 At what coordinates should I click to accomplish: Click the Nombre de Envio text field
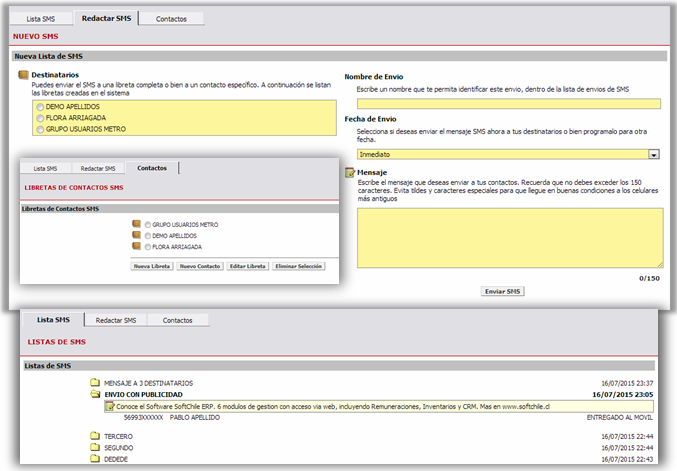click(x=508, y=104)
